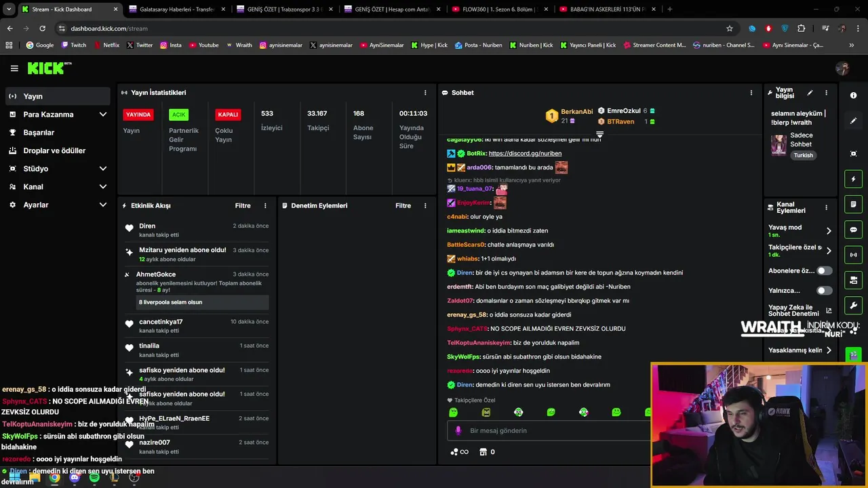Open Takipçilere özel sohbet arrow

click(x=828, y=251)
